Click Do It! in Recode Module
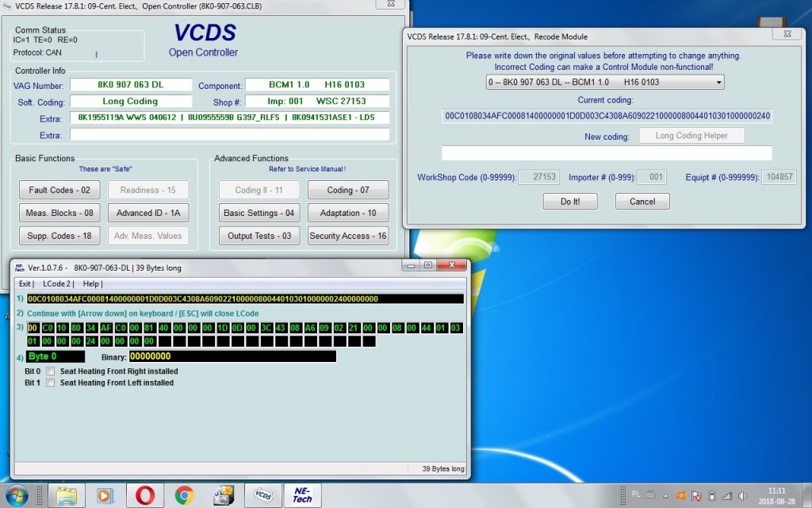Viewport: 812px width, 508px height. [570, 201]
